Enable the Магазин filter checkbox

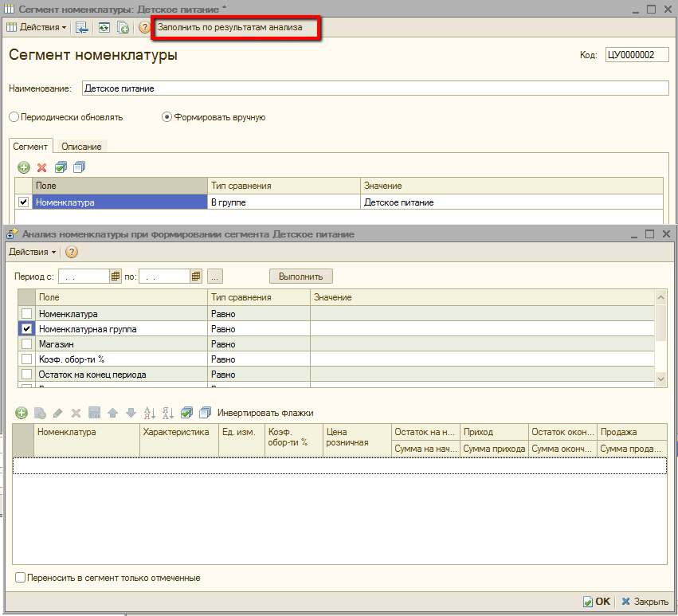coord(26,343)
